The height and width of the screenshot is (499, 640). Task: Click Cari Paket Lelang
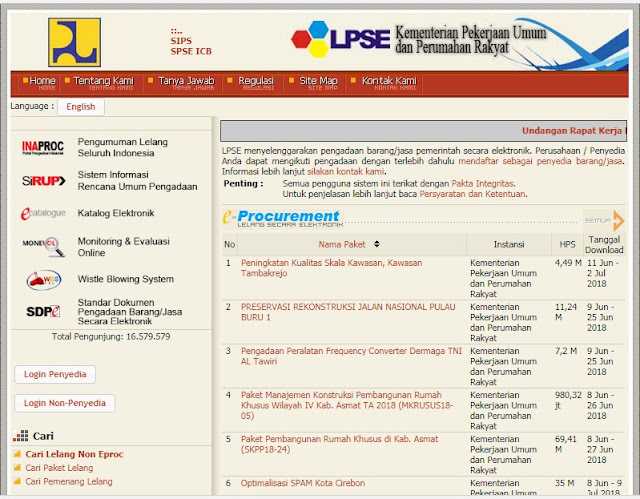pos(59,468)
